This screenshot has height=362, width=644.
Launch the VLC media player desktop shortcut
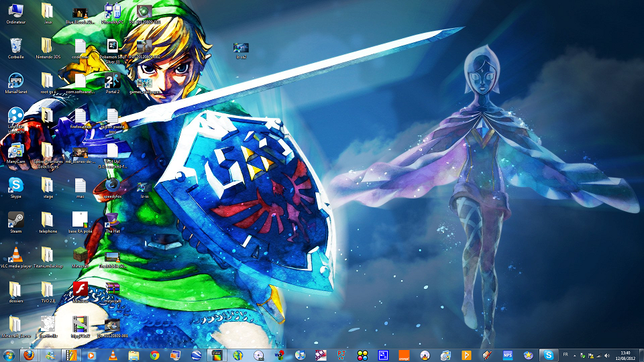(x=15, y=257)
